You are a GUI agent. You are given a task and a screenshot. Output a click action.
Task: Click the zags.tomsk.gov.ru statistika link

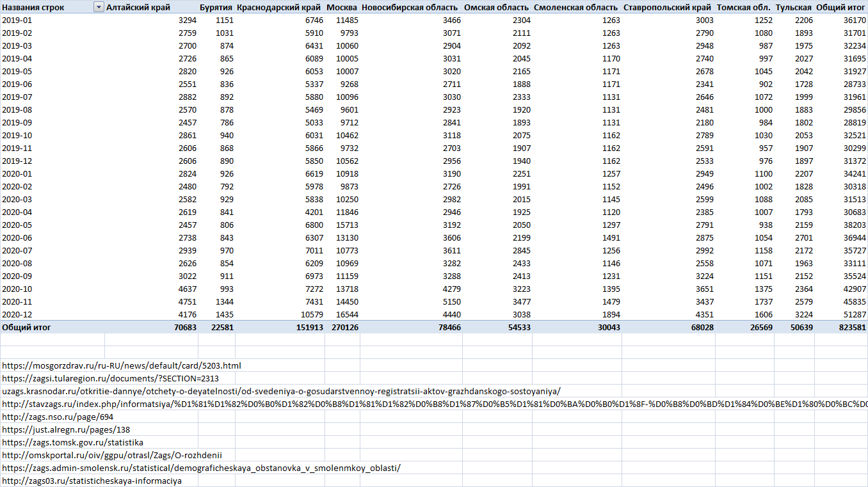(72, 442)
